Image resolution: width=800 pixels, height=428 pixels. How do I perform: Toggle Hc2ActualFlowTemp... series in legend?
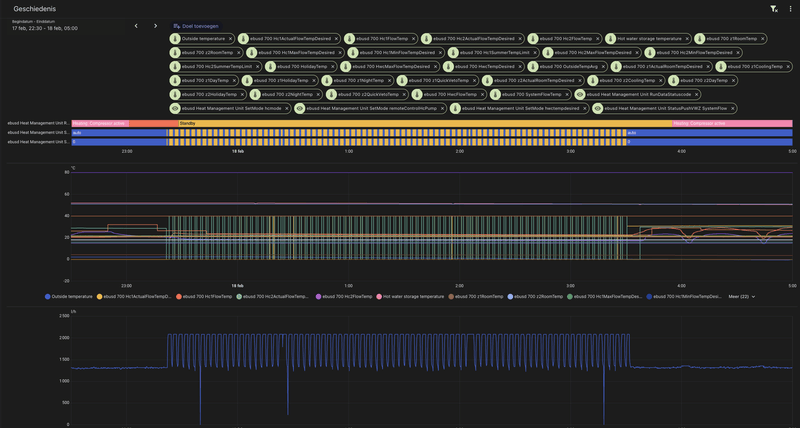pyautogui.click(x=273, y=296)
